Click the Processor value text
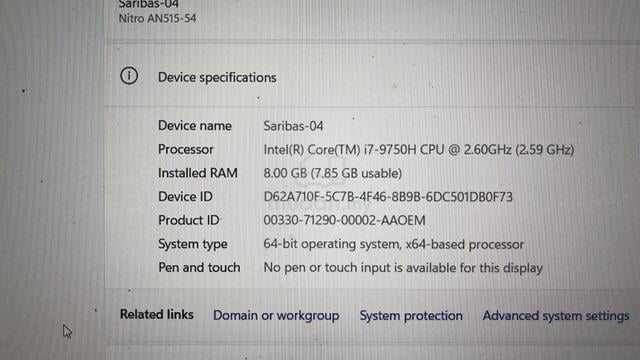This screenshot has height=360, width=640. (419, 150)
